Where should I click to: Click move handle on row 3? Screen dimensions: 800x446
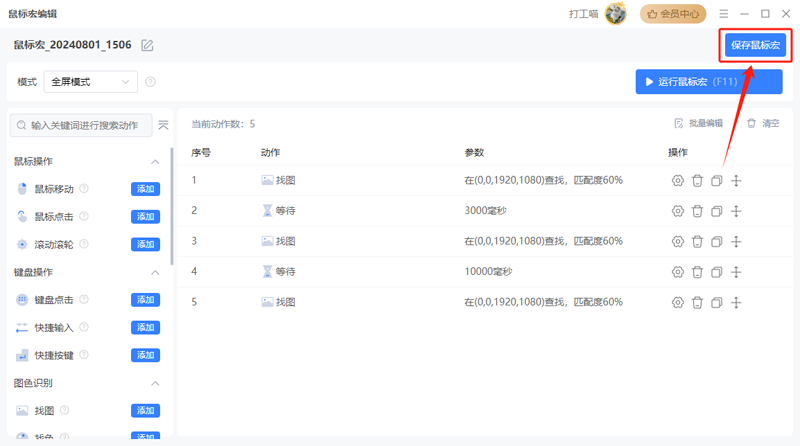[x=736, y=241]
